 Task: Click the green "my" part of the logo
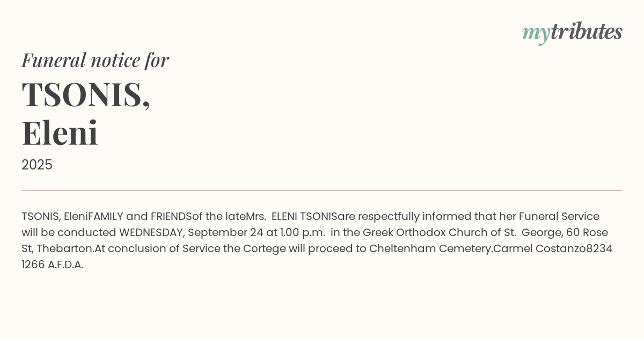(536, 33)
